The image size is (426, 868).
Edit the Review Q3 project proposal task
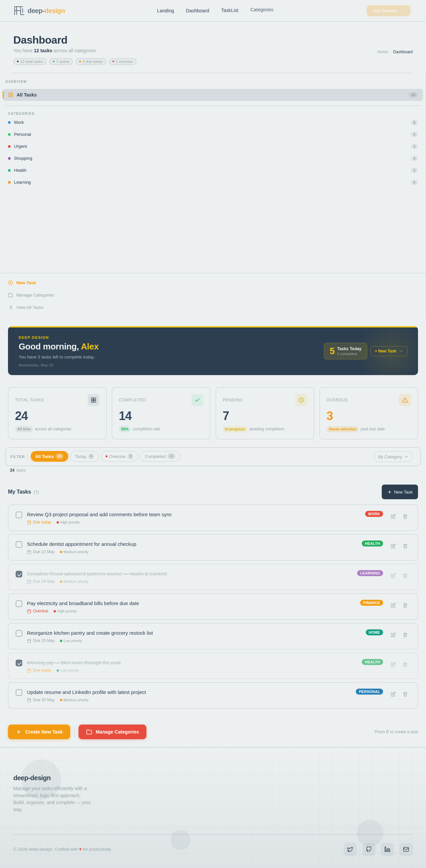click(393, 516)
